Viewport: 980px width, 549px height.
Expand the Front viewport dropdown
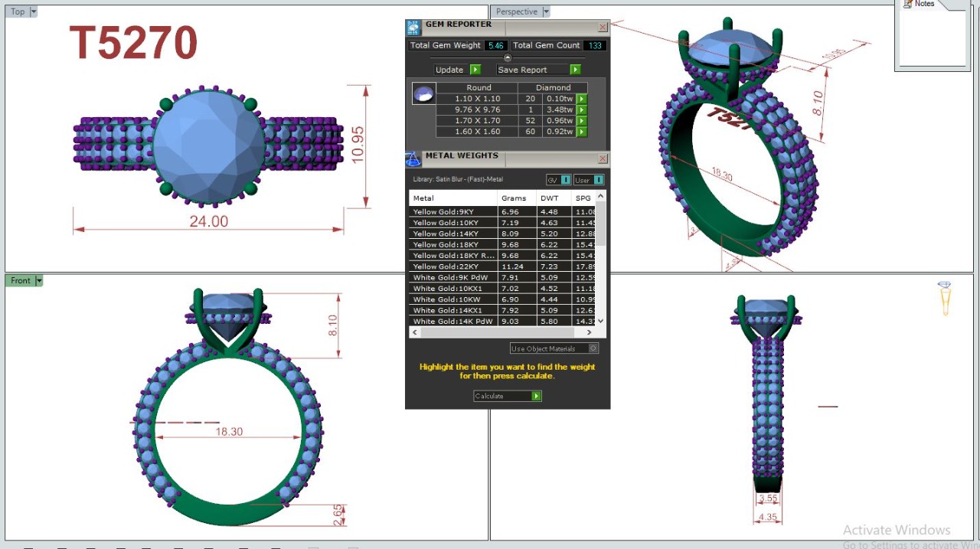coord(39,281)
